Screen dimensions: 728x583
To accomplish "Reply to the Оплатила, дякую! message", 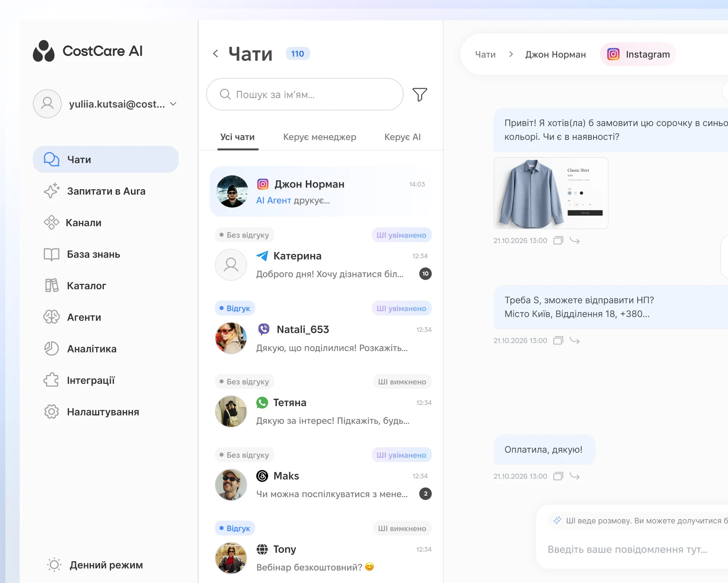I will 575,476.
